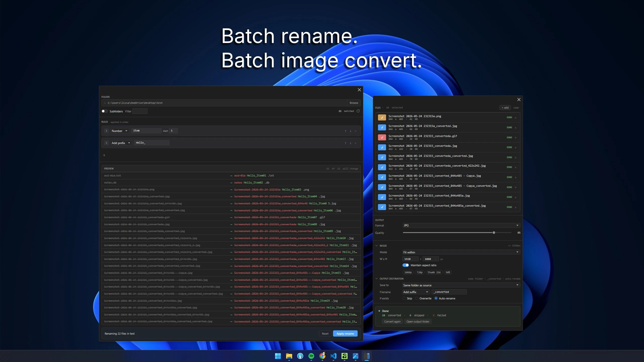
Task: Open the resize Mode Fit within dropdown
Action: (461, 252)
